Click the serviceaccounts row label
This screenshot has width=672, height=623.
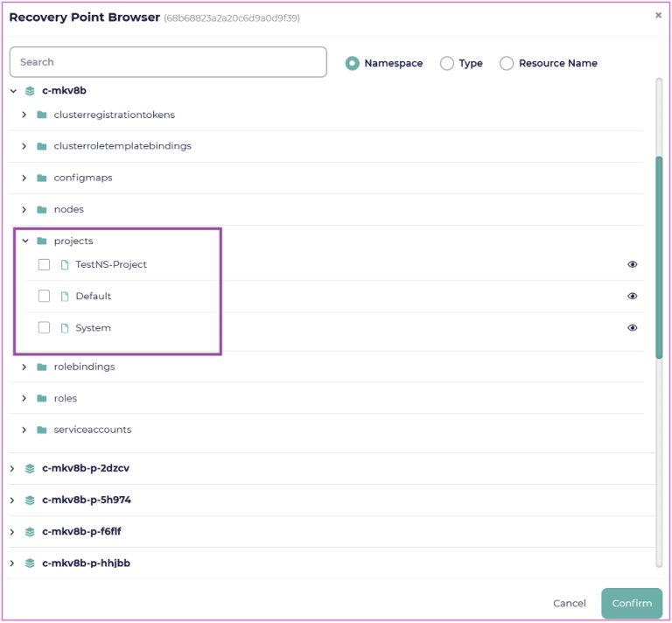pos(93,430)
